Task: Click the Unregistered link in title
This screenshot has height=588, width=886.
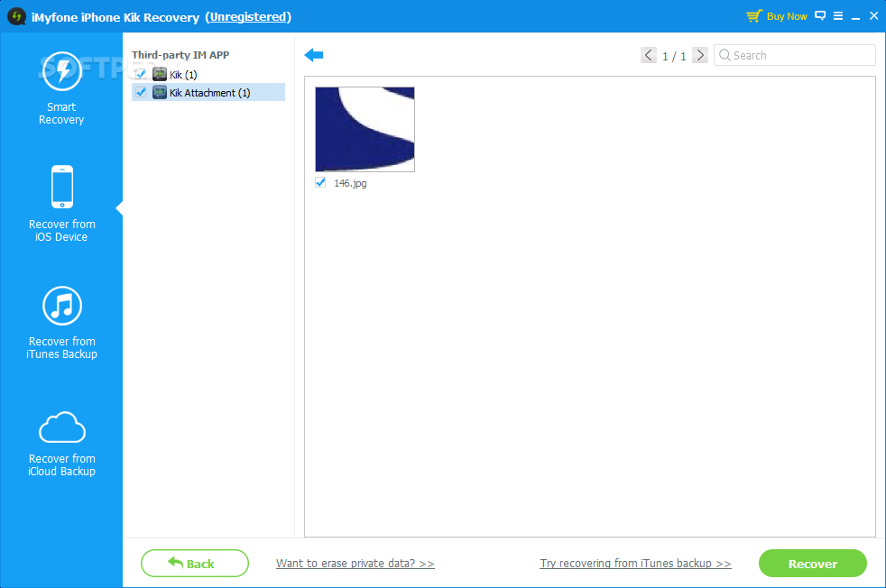Action: (x=248, y=17)
